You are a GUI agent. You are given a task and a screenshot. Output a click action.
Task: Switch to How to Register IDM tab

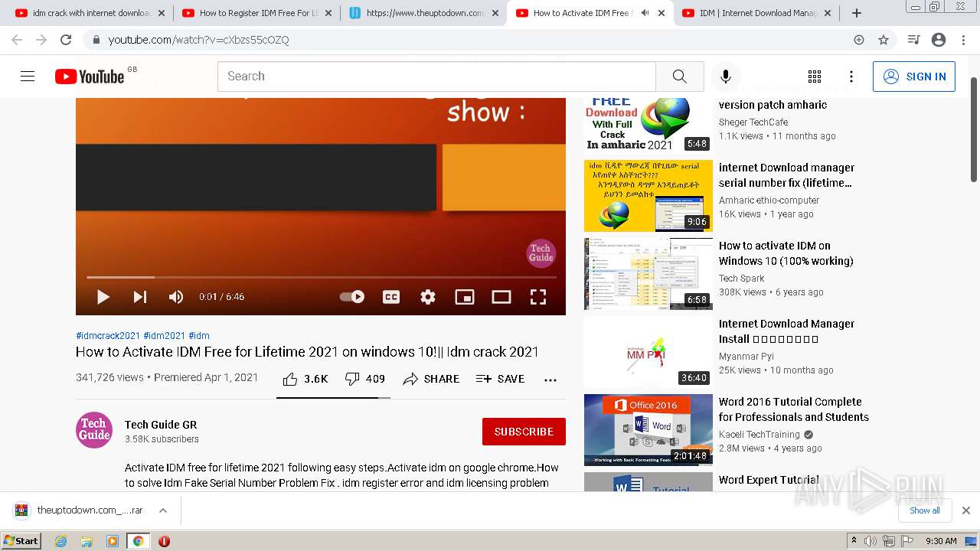(256, 13)
